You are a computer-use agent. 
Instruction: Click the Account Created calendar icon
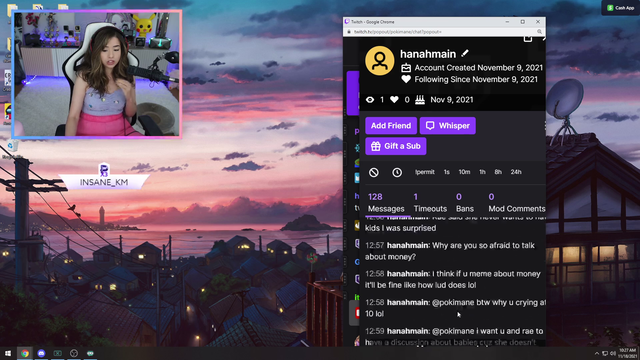click(406, 68)
